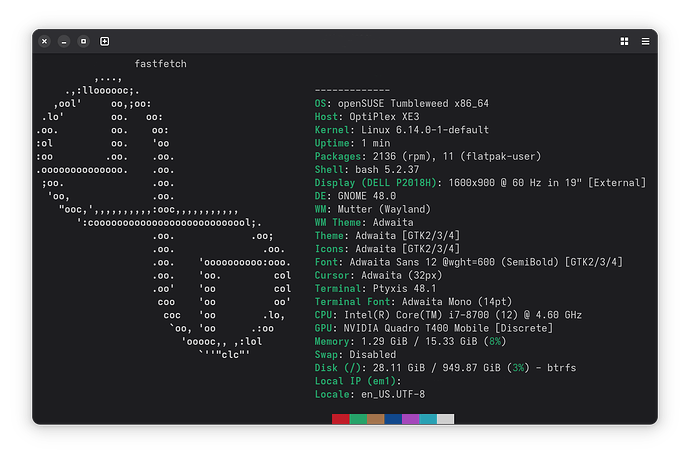The height and width of the screenshot is (460, 690).
Task: Click the 'en_US.UTF-8' locale value
Action: pyautogui.click(x=393, y=394)
